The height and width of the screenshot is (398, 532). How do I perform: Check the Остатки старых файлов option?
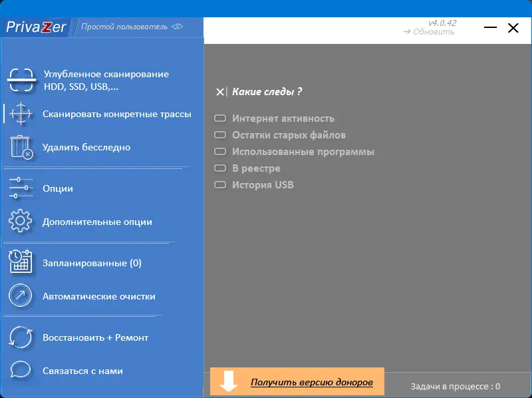tap(220, 135)
